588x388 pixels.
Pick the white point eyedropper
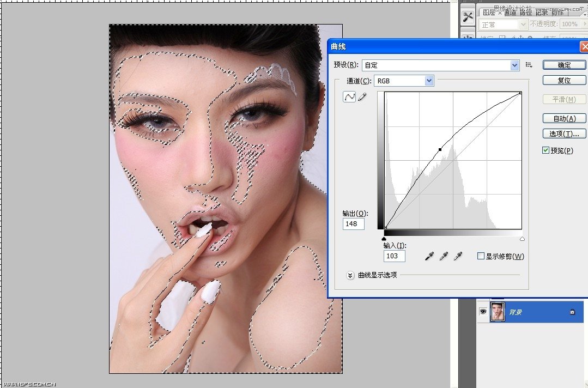point(458,256)
